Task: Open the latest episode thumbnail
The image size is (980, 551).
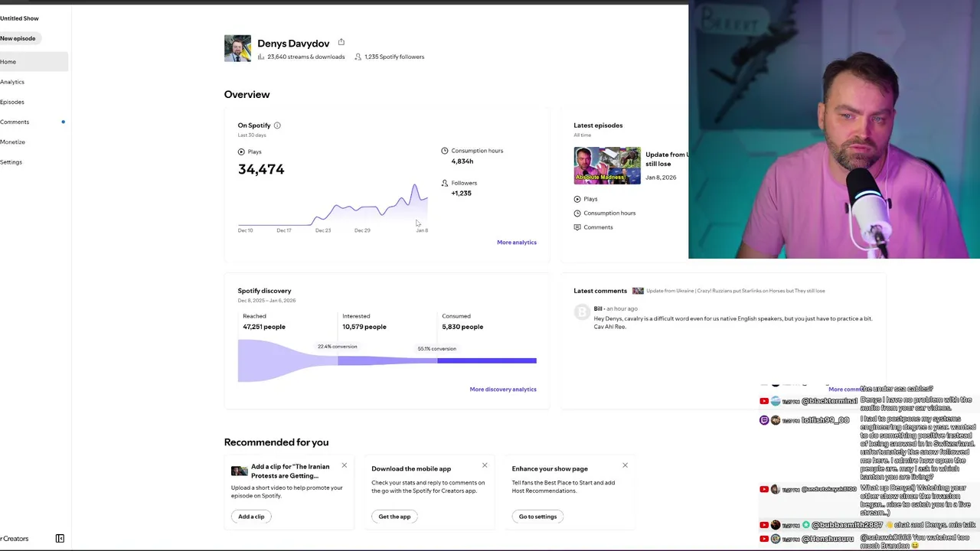Action: tap(607, 165)
